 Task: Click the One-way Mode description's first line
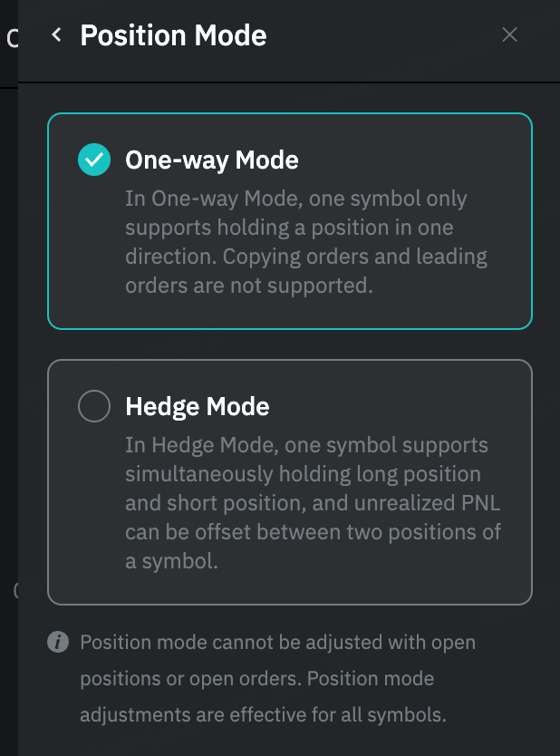point(295,199)
